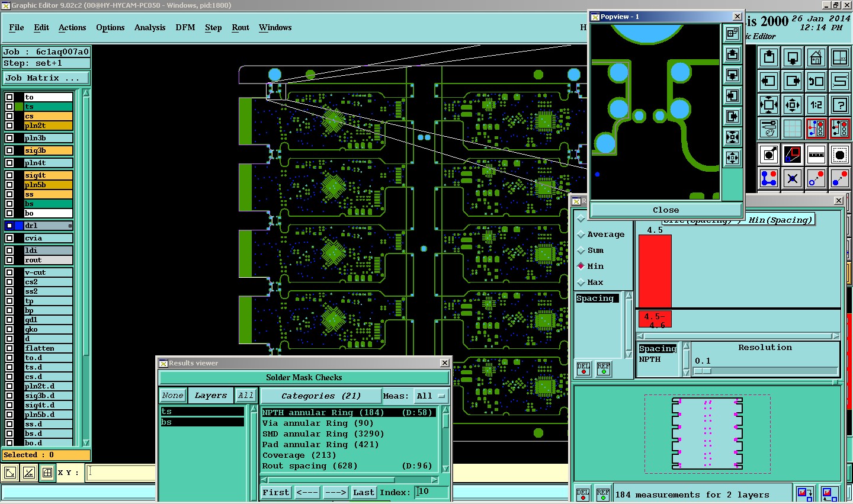Toggle the grid display icon

[x=793, y=128]
